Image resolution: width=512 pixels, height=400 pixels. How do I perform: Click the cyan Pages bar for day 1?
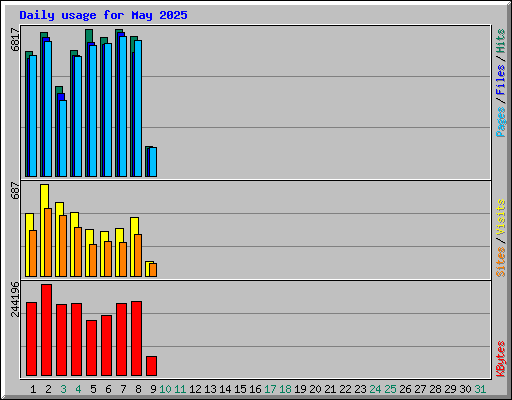[x=33, y=116]
